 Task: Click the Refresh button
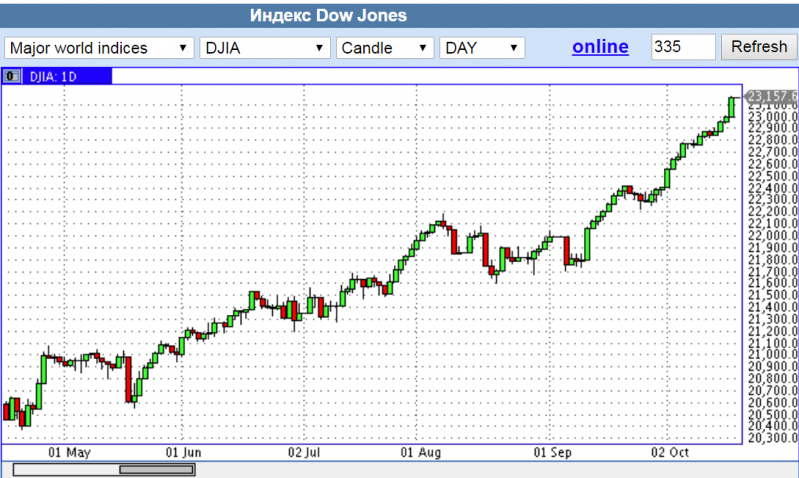coord(759,47)
